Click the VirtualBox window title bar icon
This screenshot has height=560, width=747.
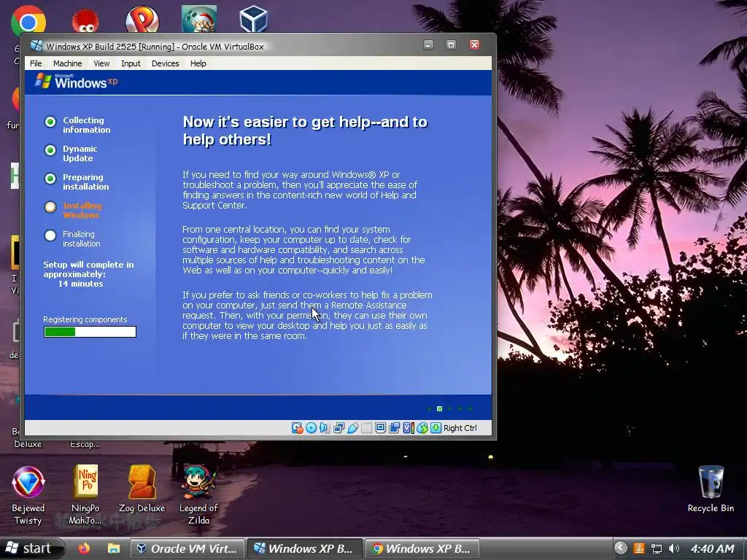[x=36, y=46]
